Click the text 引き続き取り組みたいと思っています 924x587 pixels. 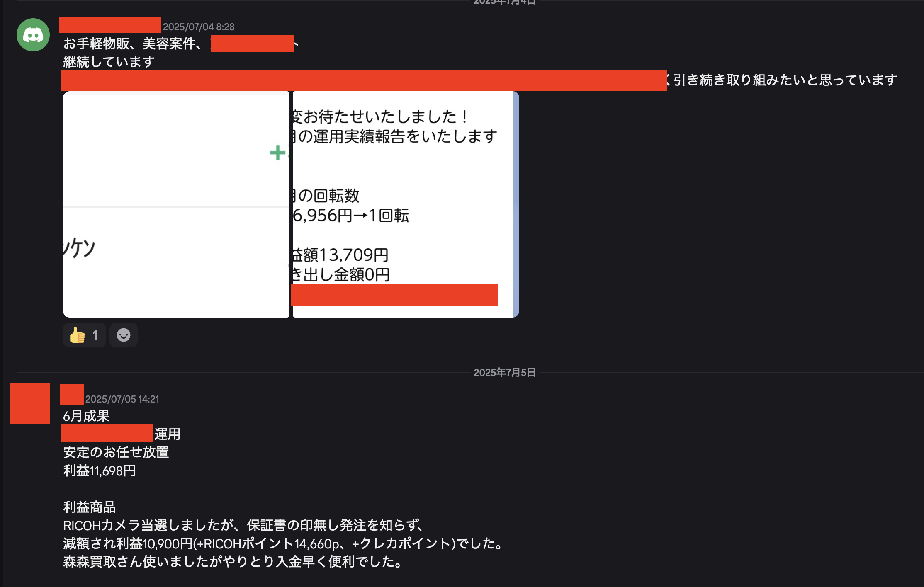(785, 80)
